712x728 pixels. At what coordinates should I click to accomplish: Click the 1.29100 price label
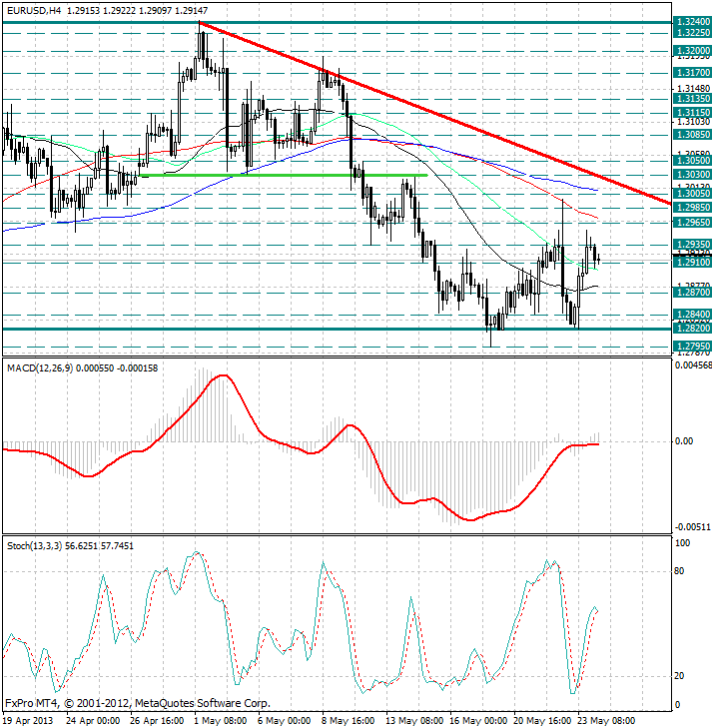click(692, 263)
